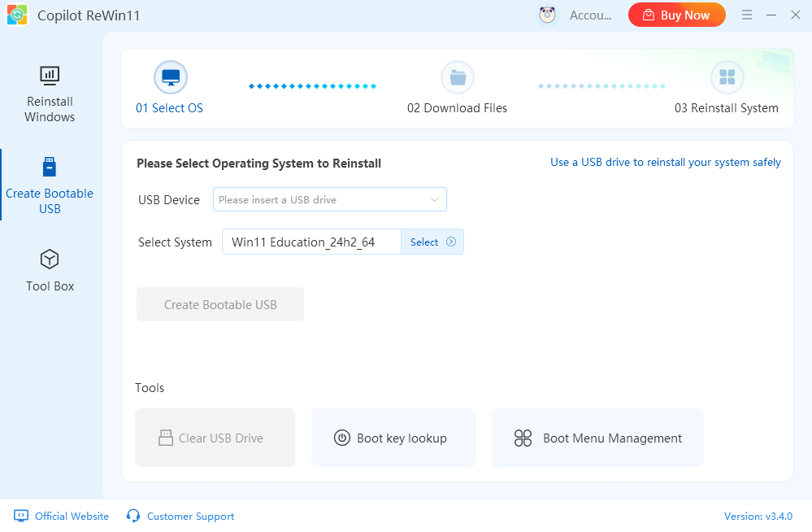Click the Win11 Education_24h2_64 system field
Screen dimensions: 812x532
(x=311, y=242)
